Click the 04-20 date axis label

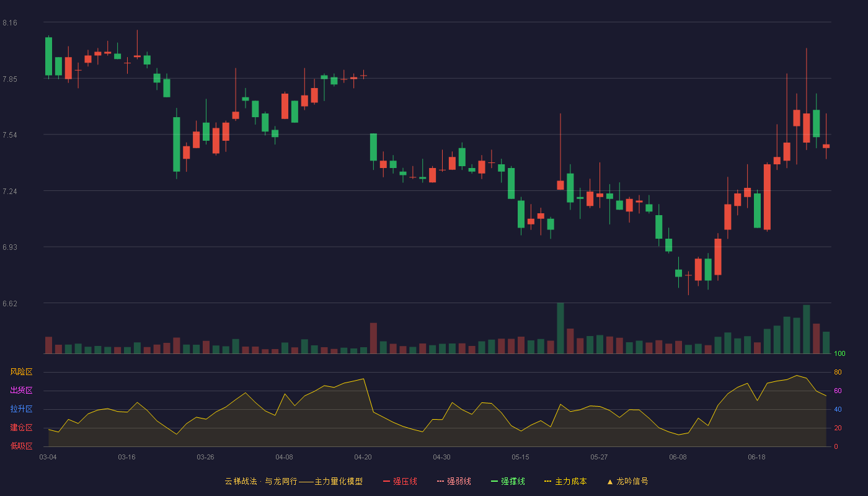363,457
